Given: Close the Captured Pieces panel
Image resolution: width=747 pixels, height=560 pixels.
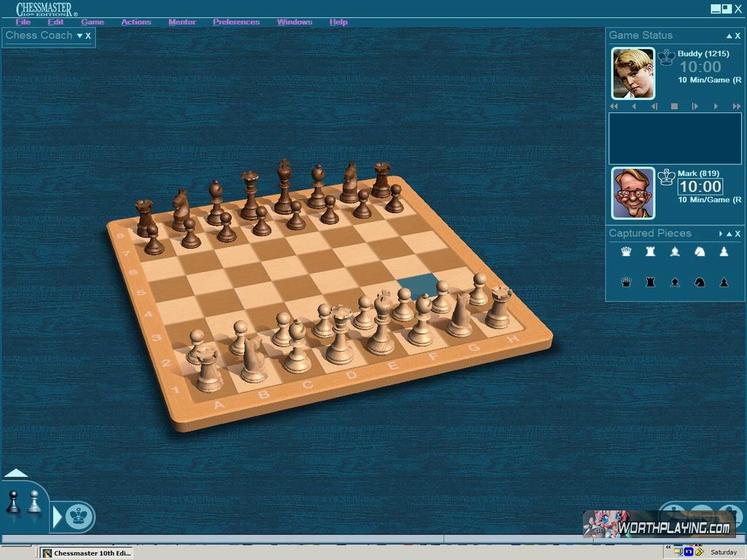Looking at the screenshot, I should tap(738, 234).
